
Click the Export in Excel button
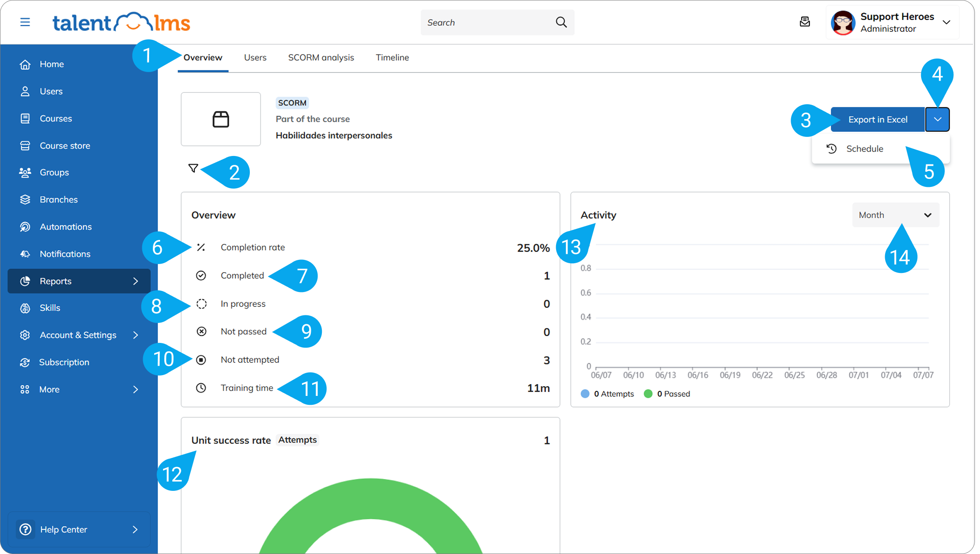[878, 120]
